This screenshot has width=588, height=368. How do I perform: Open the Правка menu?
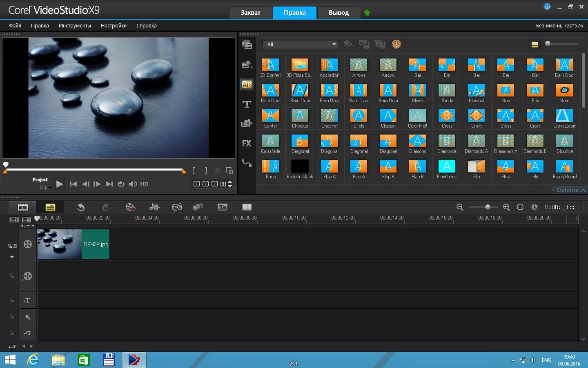click(x=40, y=25)
